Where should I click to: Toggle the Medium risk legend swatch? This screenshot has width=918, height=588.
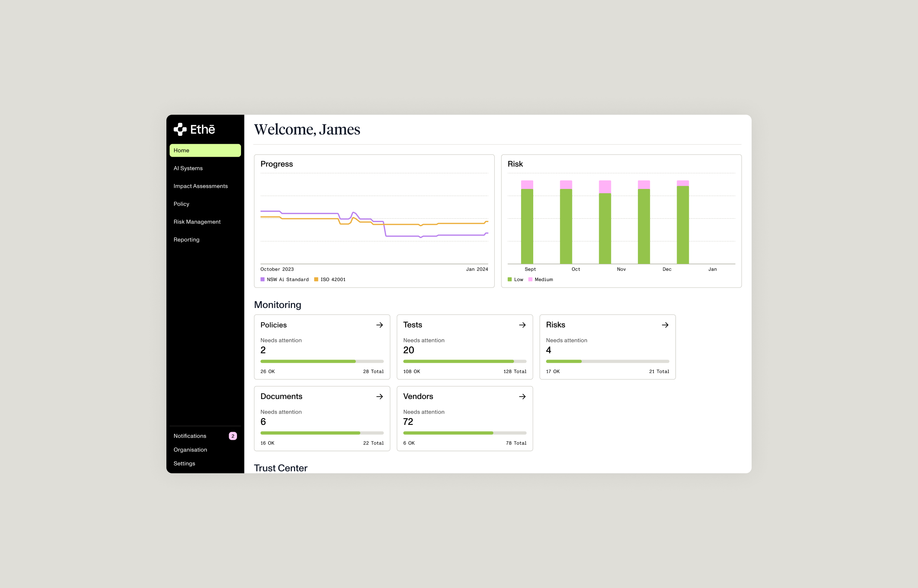530,280
